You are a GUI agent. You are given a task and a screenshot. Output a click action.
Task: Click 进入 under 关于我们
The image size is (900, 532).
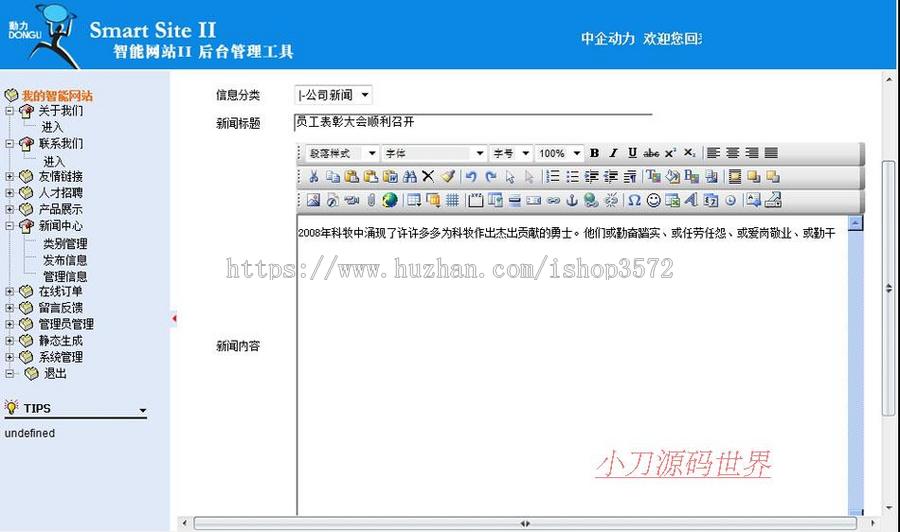coord(52,126)
